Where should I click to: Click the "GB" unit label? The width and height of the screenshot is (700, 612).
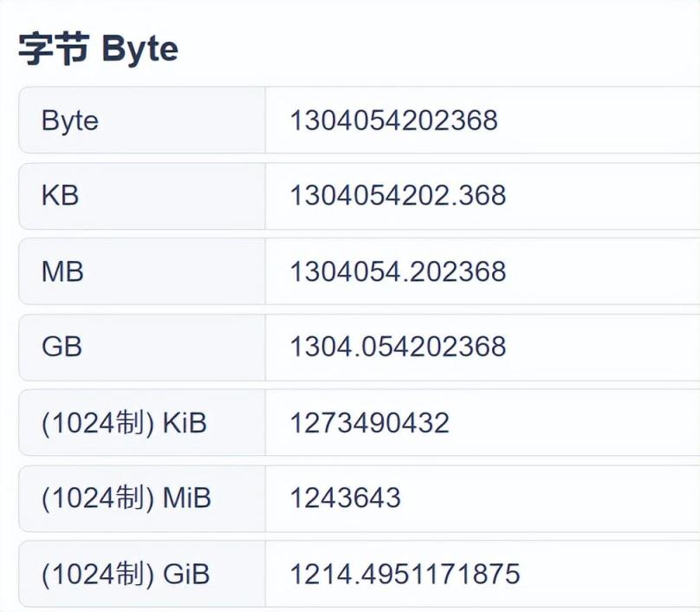(x=62, y=347)
